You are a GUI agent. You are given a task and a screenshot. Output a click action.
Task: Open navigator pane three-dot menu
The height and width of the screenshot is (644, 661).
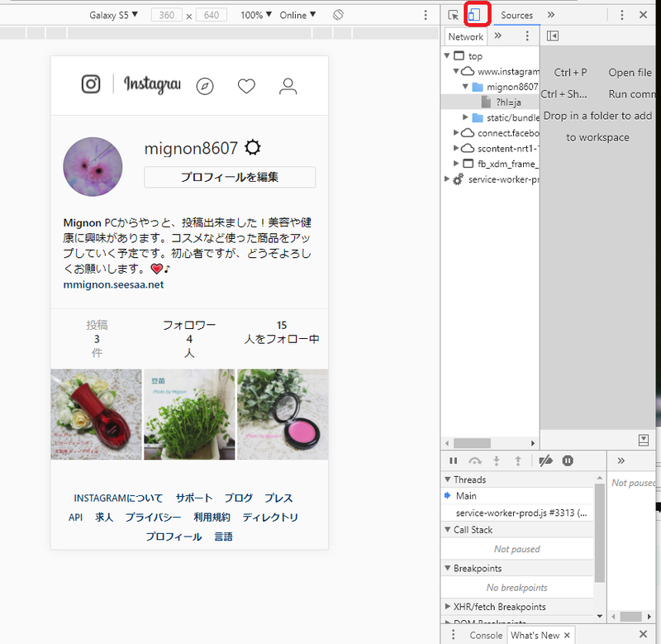[527, 36]
